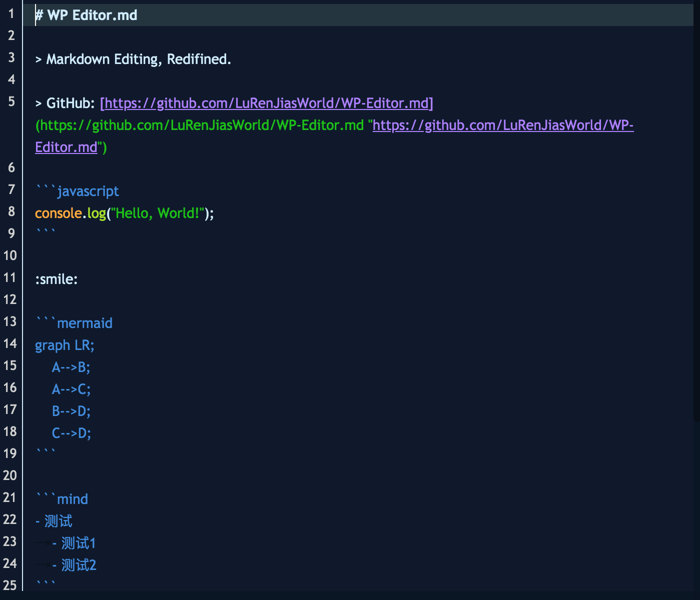Click the mermaid edge "A-->C;"
This screenshot has height=600, width=700.
point(72,389)
